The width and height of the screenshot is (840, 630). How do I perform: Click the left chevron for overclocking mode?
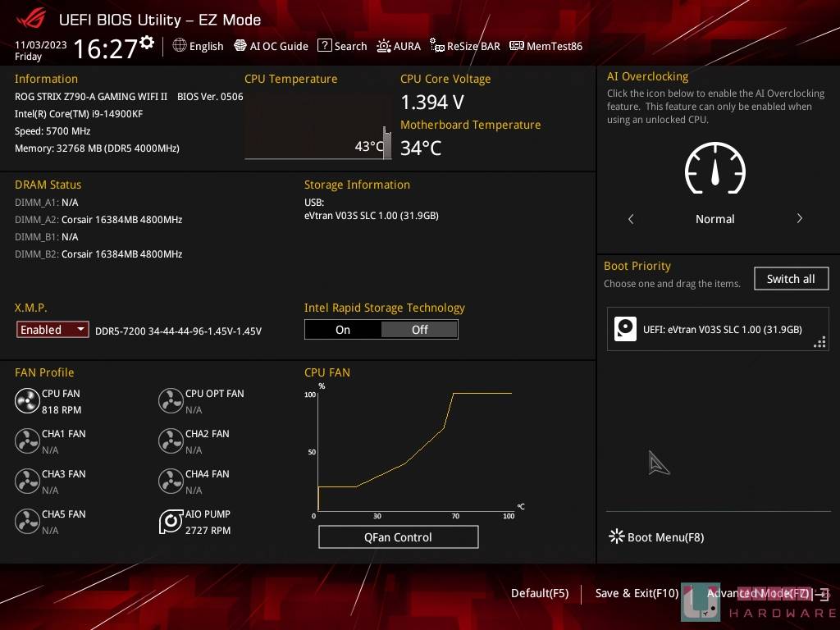(x=631, y=219)
